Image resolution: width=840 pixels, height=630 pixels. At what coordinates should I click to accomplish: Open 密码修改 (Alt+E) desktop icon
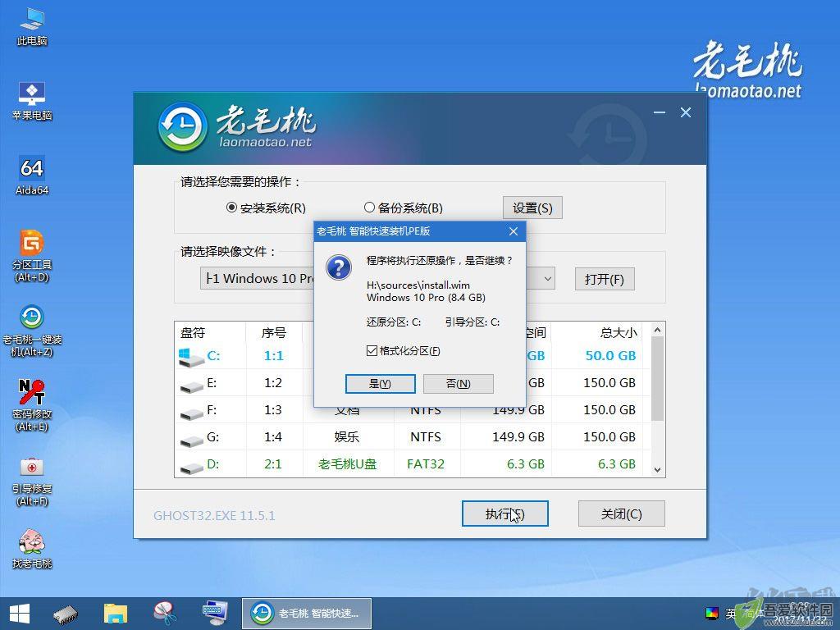click(x=32, y=405)
